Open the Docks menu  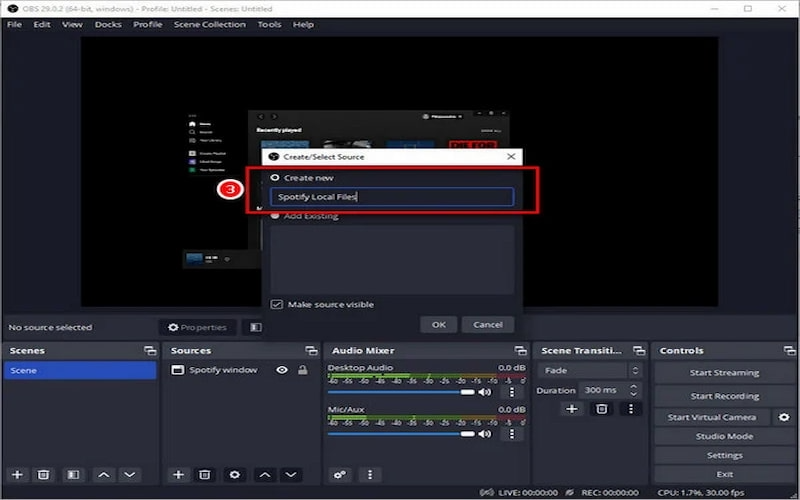coord(108,24)
